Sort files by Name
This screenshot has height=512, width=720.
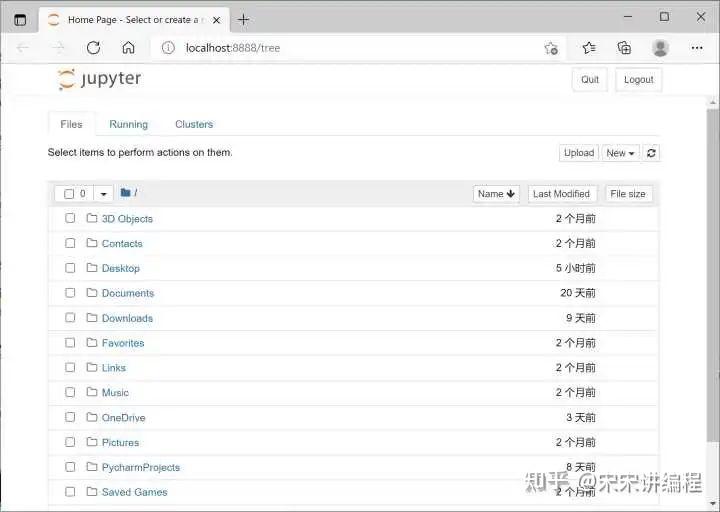click(496, 194)
